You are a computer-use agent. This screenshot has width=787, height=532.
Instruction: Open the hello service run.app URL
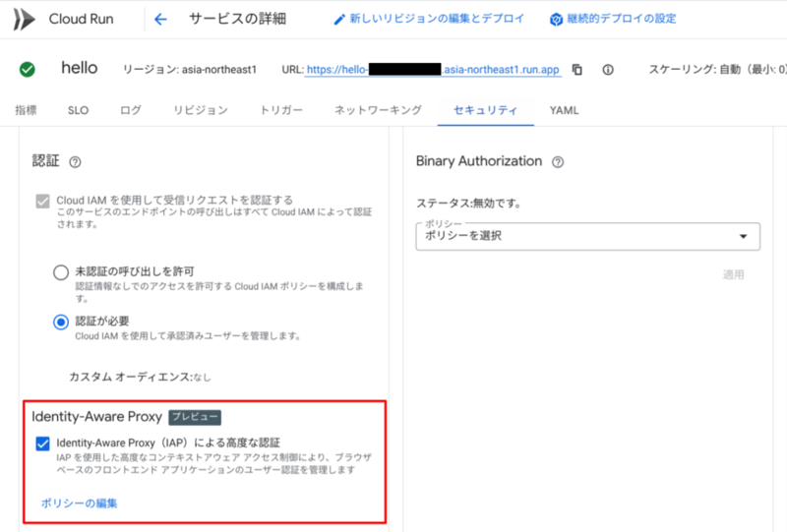click(433, 69)
